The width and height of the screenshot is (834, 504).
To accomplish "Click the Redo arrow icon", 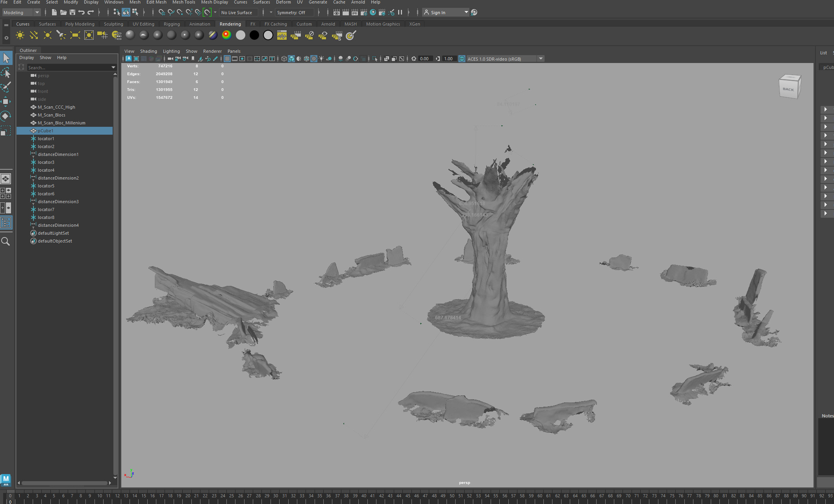I will (91, 13).
